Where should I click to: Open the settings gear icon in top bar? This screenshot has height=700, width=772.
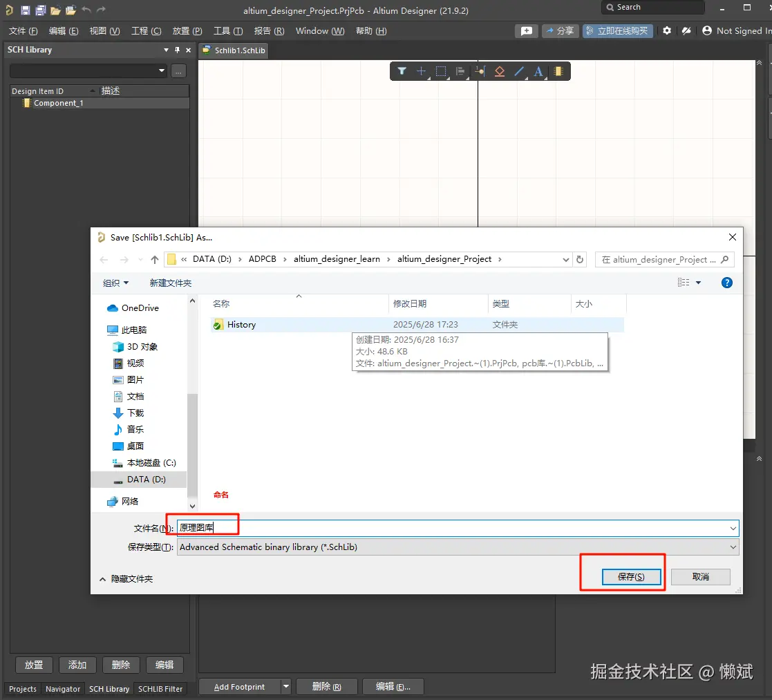pos(667,30)
